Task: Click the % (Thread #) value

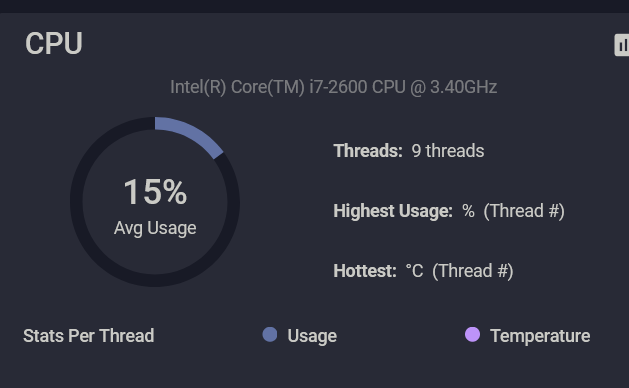Action: [x=513, y=211]
